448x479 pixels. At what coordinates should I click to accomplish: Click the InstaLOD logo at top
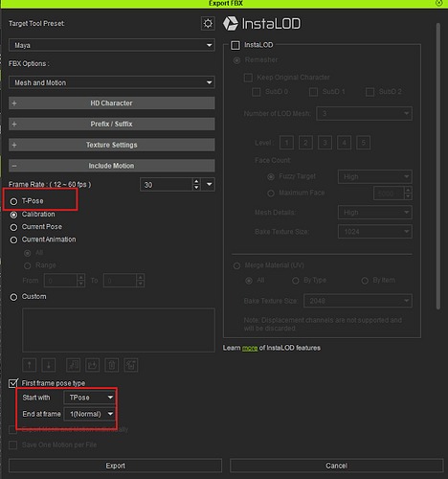(261, 24)
